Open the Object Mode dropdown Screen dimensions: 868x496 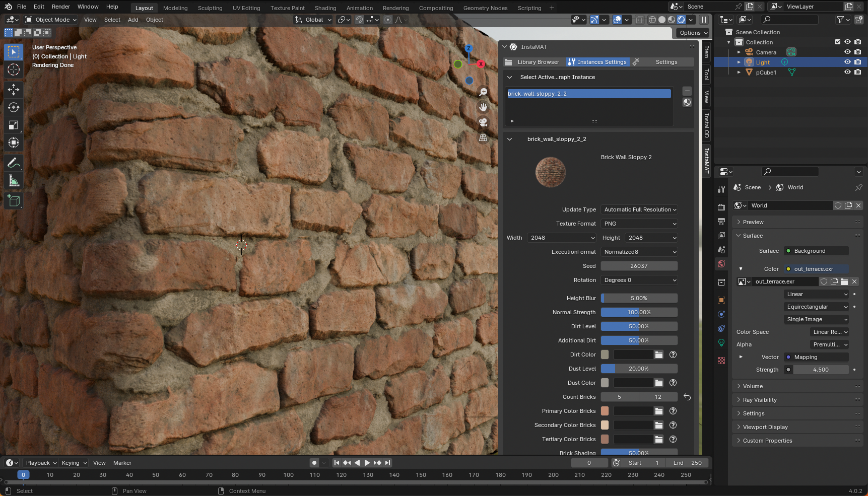(51, 20)
